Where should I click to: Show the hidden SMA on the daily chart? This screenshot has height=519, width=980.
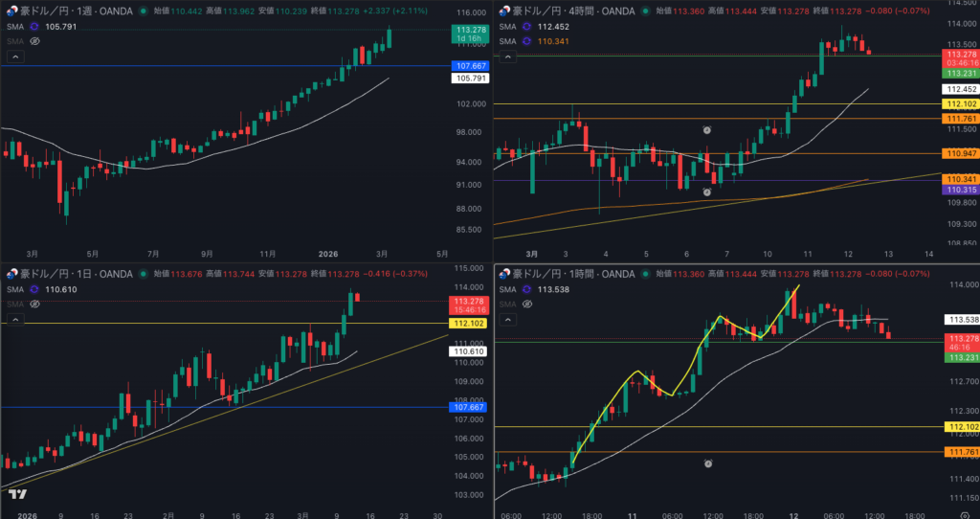coord(34,304)
